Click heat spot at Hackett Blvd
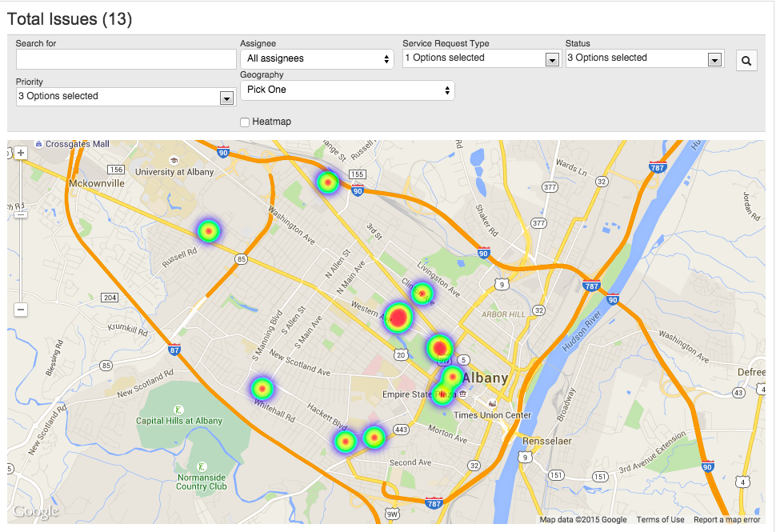The image size is (776, 532). point(346,441)
